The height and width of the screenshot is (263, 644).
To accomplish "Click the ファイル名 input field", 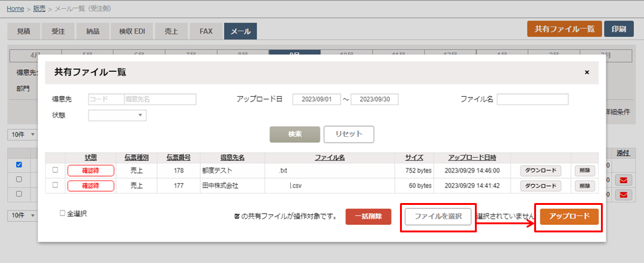I will 532,99.
